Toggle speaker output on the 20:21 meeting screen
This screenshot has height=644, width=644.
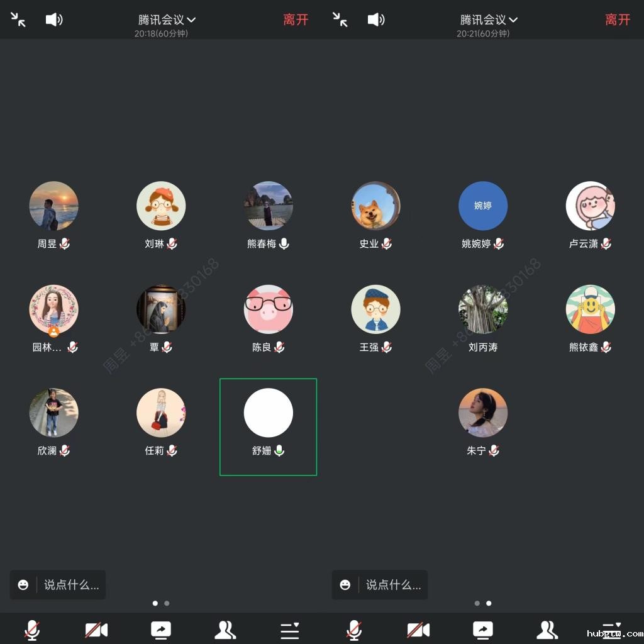376,19
